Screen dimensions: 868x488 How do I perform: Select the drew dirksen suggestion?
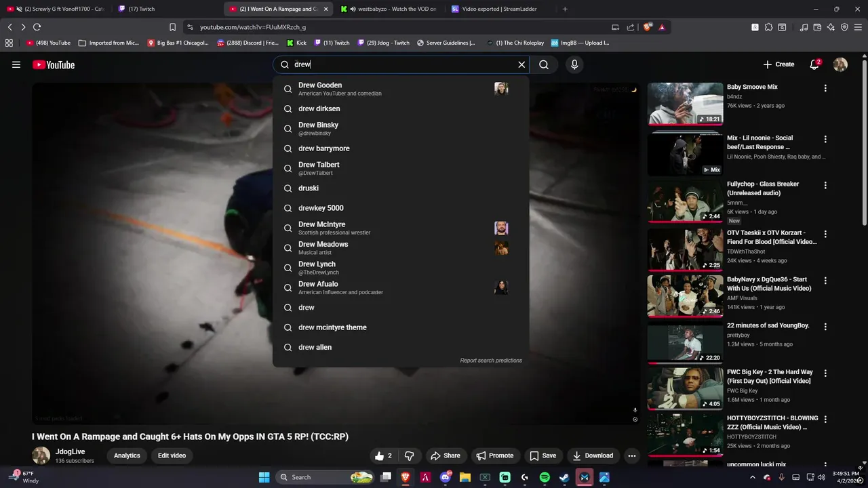[x=401, y=108]
